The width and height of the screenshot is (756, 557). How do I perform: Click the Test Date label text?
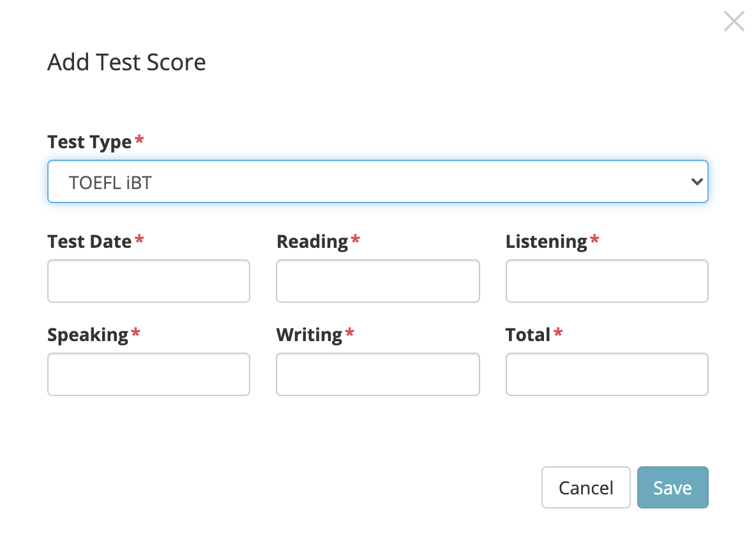pyautogui.click(x=89, y=241)
